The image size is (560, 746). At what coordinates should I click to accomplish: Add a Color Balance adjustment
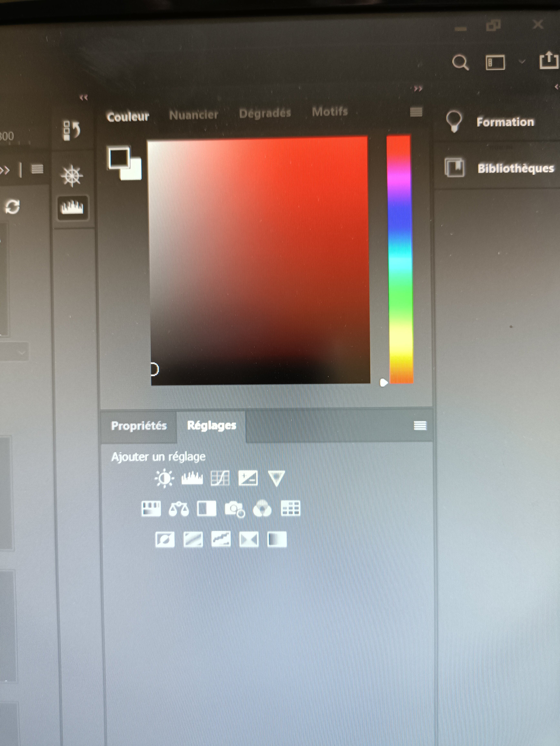pos(179,509)
